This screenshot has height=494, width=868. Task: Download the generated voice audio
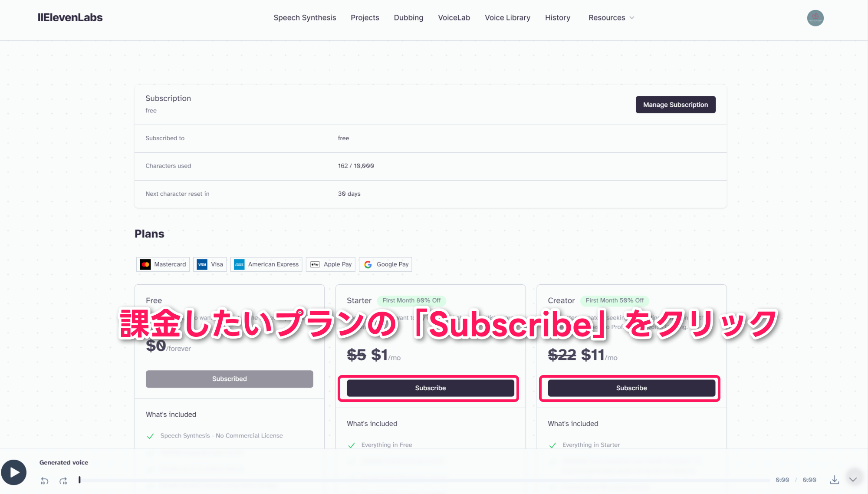point(834,480)
